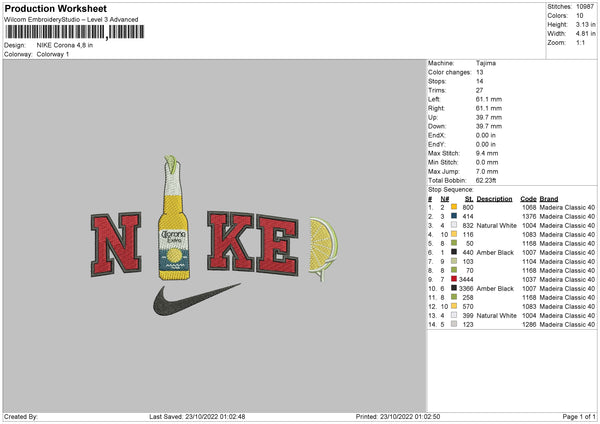Click the green swatch in stop row 11
This screenshot has width=600, height=424.
click(454, 297)
